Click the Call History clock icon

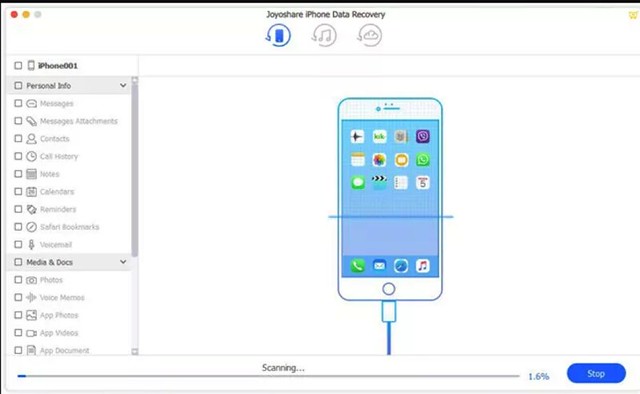click(x=31, y=156)
